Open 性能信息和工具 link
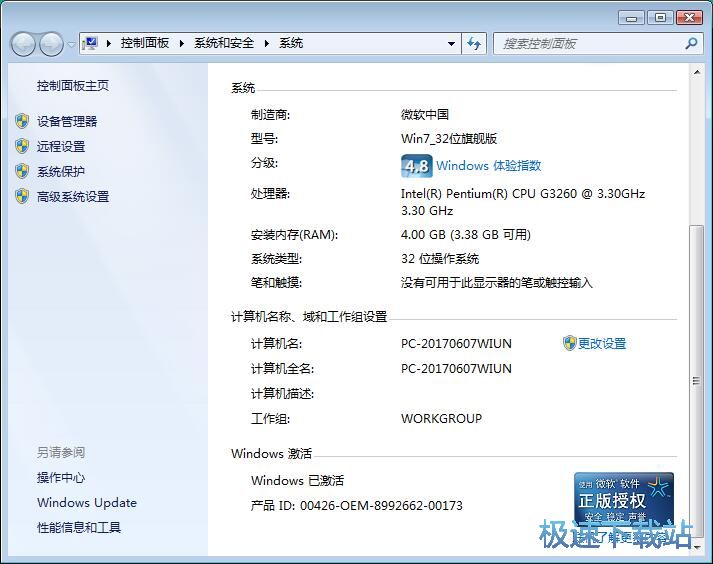 point(79,528)
